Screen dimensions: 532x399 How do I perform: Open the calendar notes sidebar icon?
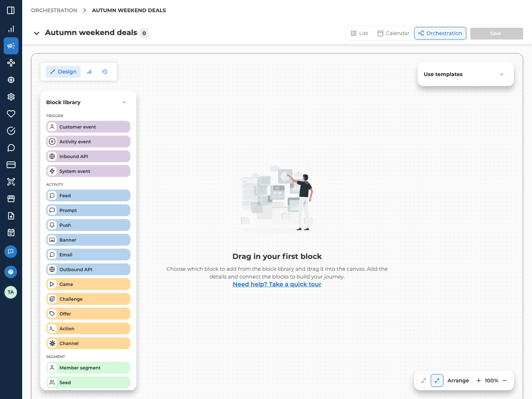click(11, 233)
